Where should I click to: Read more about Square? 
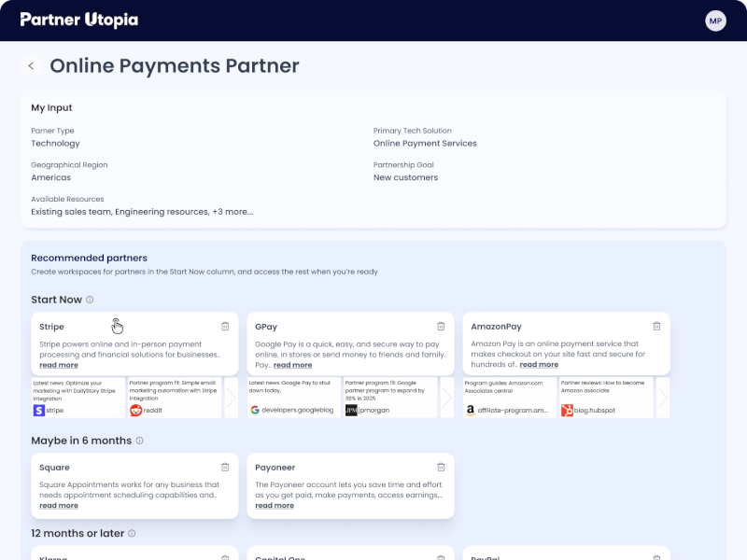point(59,506)
